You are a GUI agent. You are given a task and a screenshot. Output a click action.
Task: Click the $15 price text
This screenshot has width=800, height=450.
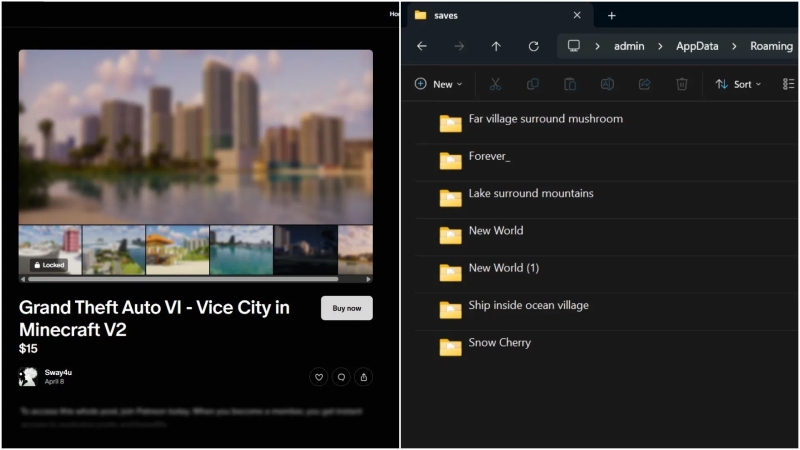click(x=28, y=348)
